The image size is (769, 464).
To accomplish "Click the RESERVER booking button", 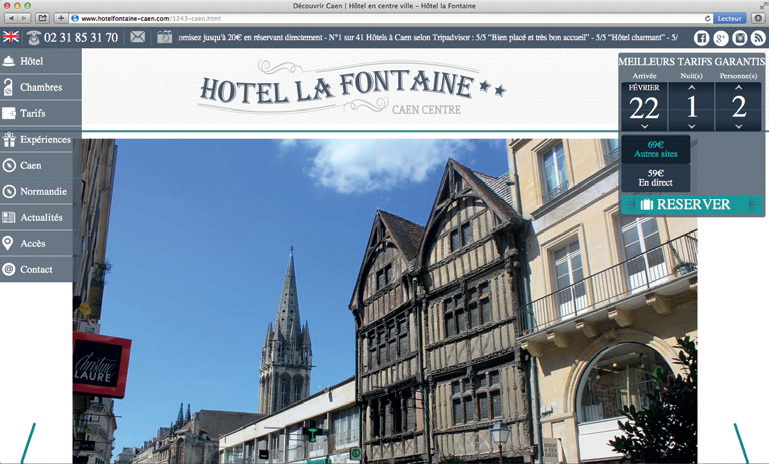I will 692,205.
